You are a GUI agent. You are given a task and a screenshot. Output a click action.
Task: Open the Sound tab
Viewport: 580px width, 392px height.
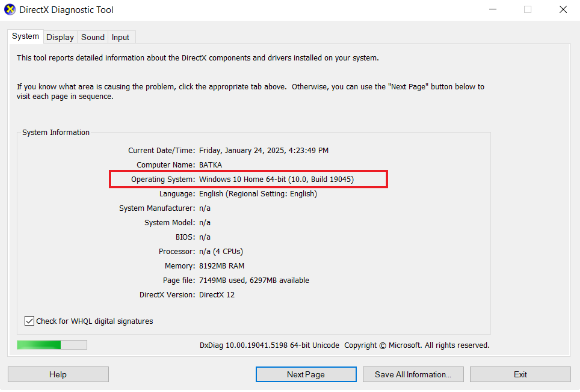point(93,37)
